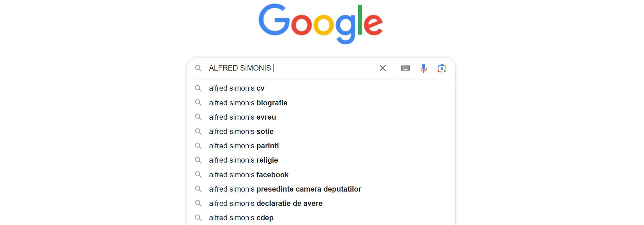Select suggestion 'alfred simonis facebook'

(x=249, y=175)
